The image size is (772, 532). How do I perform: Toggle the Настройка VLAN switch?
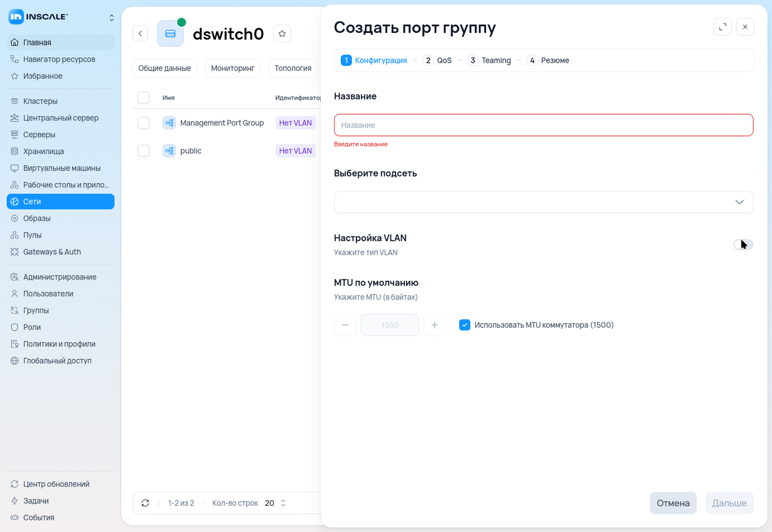[x=743, y=244]
